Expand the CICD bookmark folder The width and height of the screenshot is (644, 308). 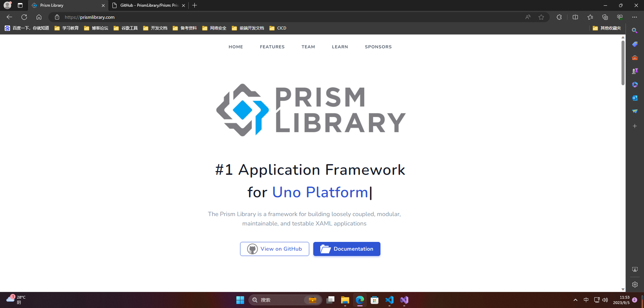(278, 28)
